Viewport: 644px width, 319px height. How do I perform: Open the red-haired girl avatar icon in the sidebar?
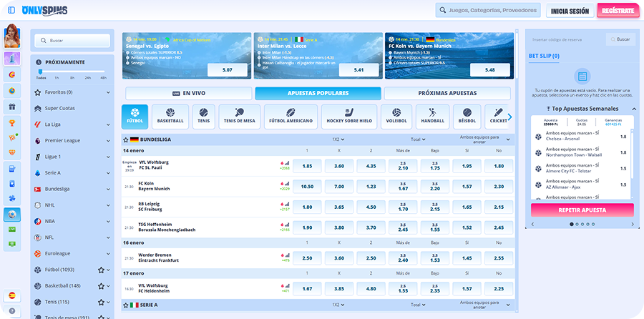point(12,36)
